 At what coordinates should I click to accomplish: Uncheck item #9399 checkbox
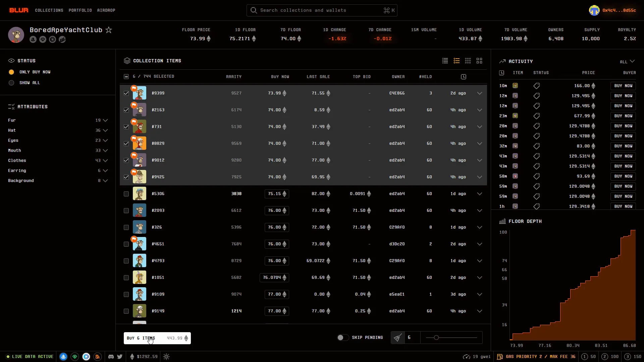pos(126,93)
